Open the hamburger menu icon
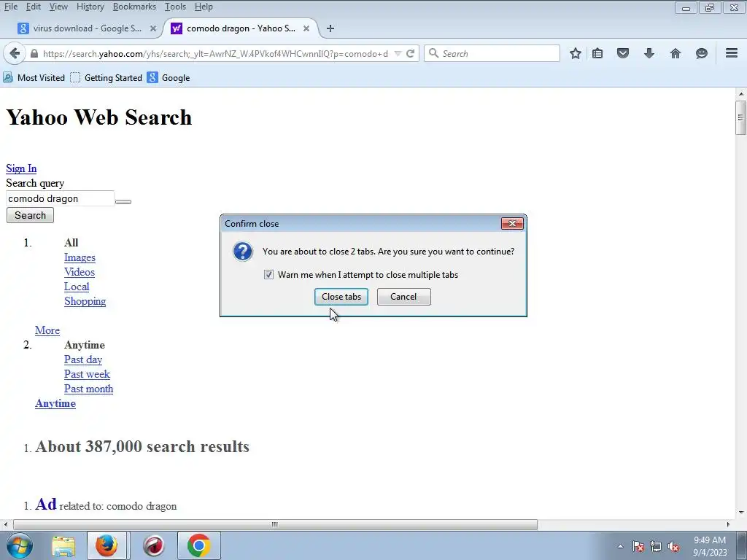 click(x=732, y=52)
